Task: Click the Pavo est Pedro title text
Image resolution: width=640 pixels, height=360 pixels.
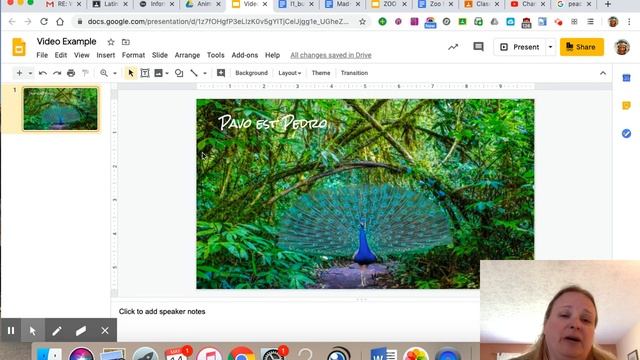Action: point(272,122)
